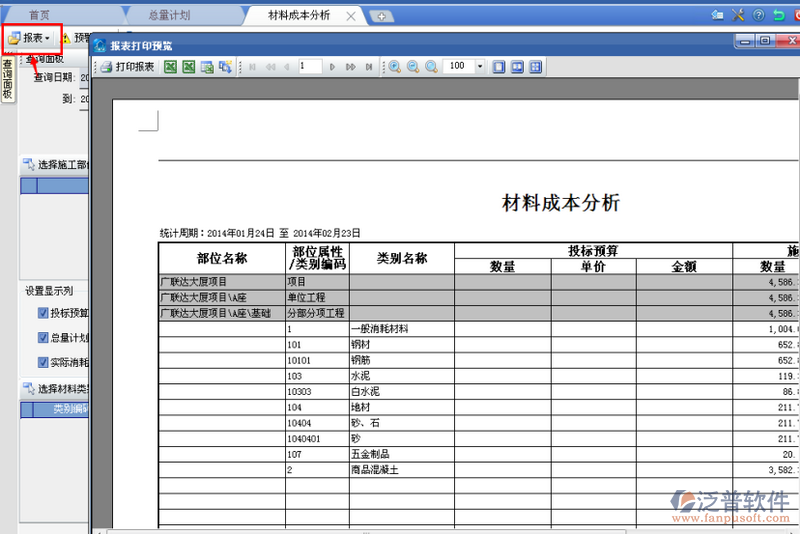This screenshot has height=534, width=800.
Task: Open the 报表 dropdown menu
Action: [30, 38]
